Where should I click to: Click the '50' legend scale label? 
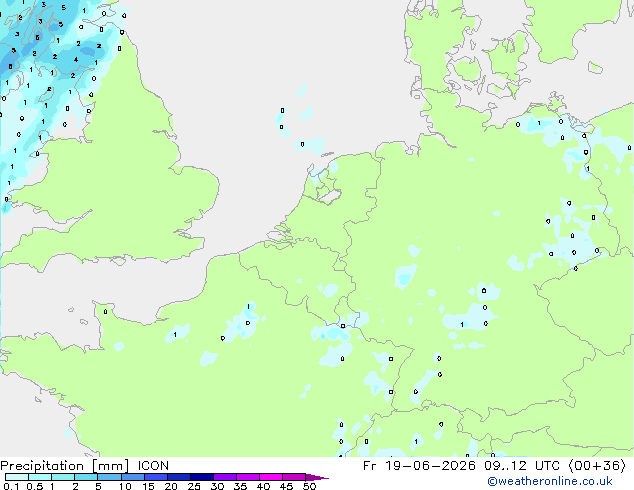pyautogui.click(x=309, y=486)
